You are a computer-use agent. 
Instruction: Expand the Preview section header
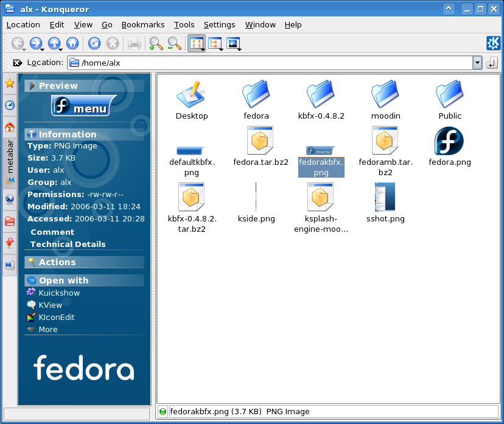(x=84, y=86)
